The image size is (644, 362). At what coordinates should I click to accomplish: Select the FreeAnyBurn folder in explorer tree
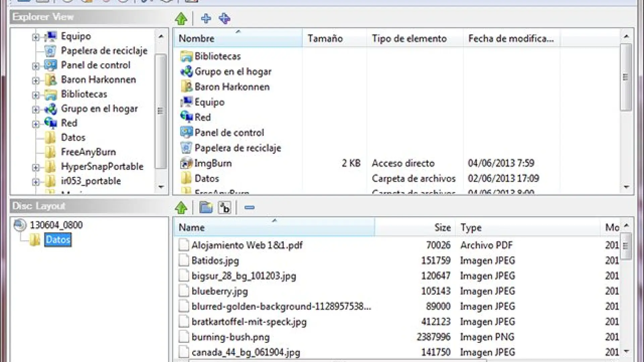pyautogui.click(x=88, y=152)
